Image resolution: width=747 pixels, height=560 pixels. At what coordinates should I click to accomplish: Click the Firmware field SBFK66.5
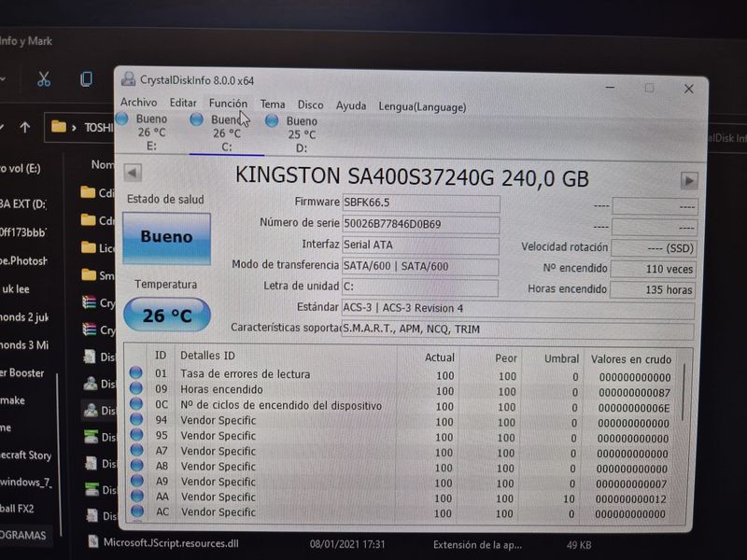pyautogui.click(x=421, y=203)
